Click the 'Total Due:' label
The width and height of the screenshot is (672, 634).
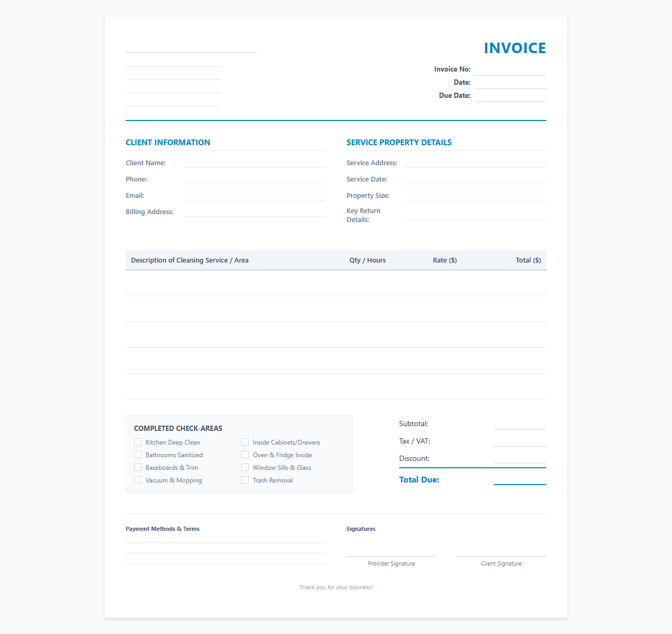coord(419,480)
